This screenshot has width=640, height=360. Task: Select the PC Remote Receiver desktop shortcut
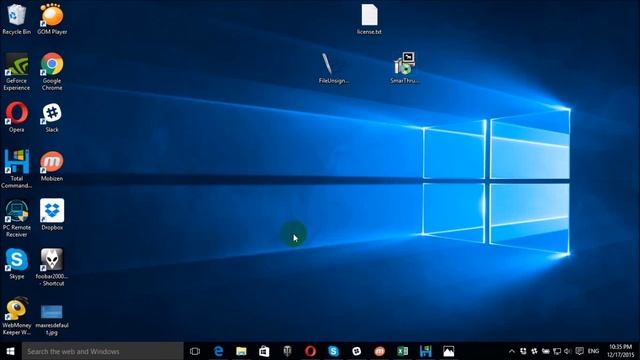click(16, 218)
